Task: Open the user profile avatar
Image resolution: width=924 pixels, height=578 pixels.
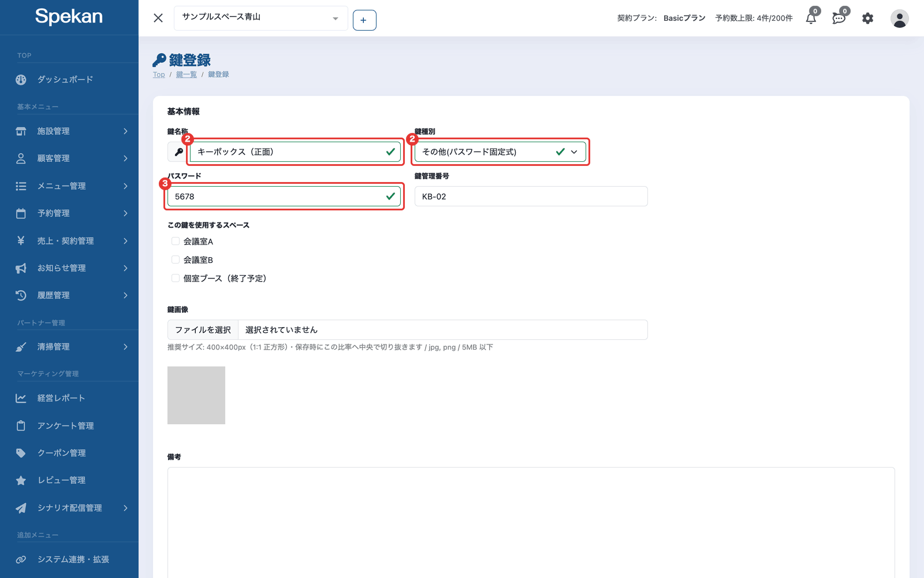Action: point(899,18)
